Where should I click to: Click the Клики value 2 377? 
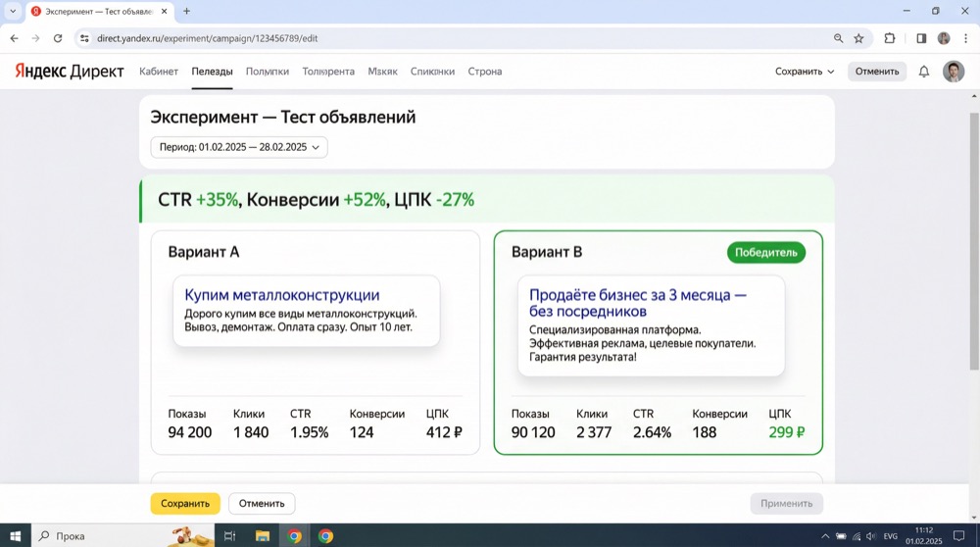coord(594,432)
